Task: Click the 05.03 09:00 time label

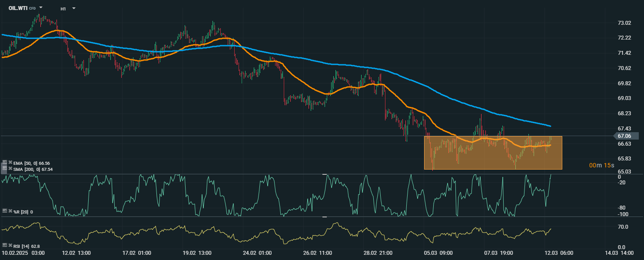Action: click(x=438, y=253)
